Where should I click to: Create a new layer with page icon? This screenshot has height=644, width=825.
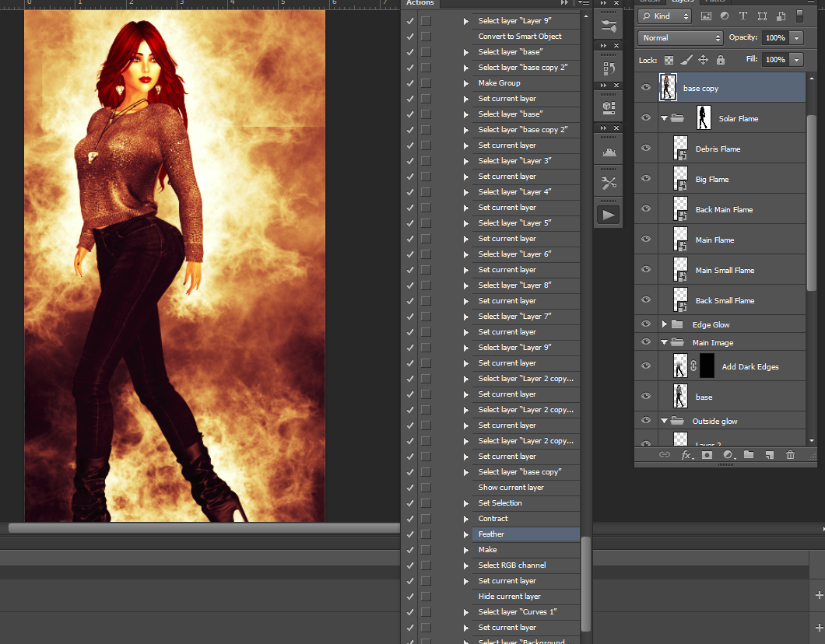click(769, 455)
